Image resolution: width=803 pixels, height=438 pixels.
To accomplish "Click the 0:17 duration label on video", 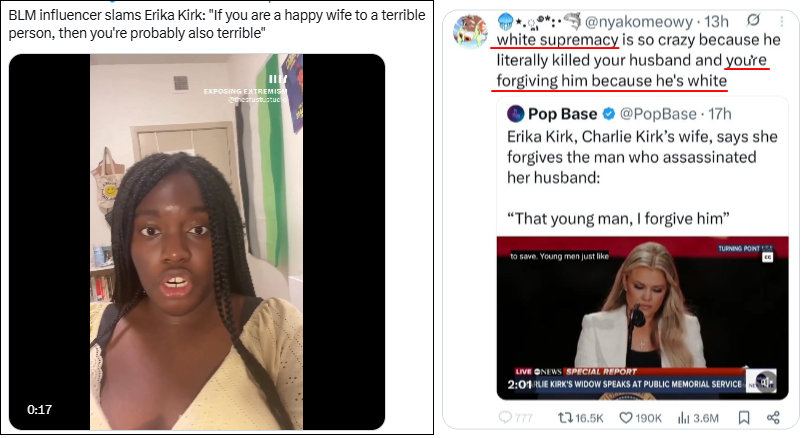I will (40, 408).
